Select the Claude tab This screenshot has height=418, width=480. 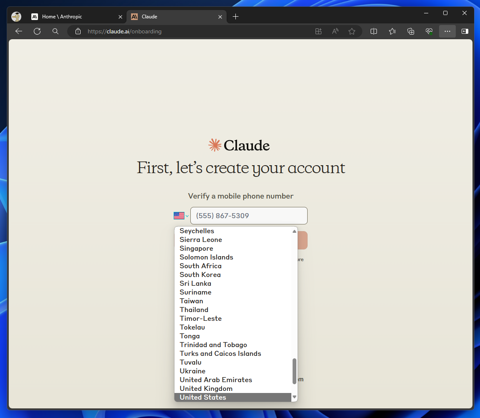(177, 16)
